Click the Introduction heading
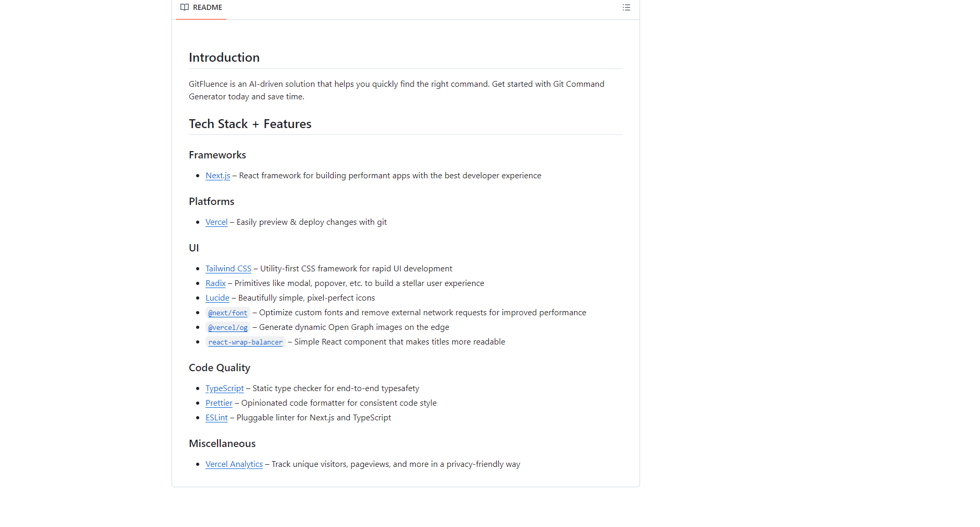Viewport: 980px width, 527px height. 224,58
